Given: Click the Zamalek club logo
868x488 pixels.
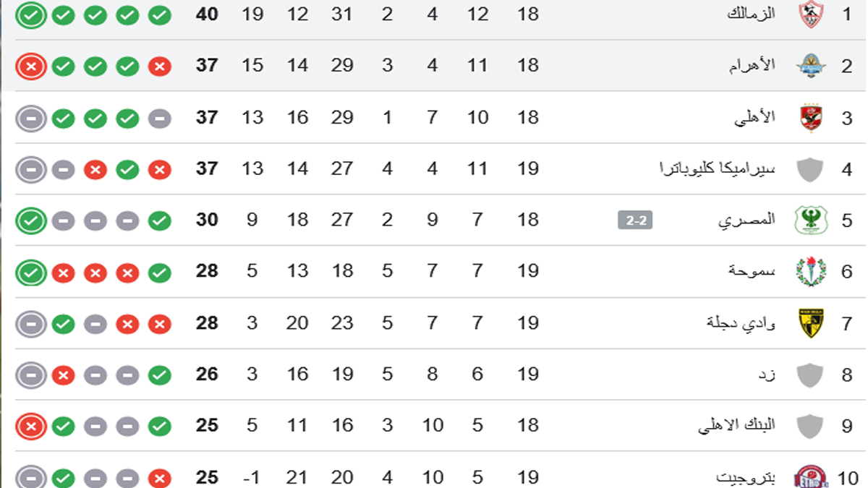Looking at the screenshot, I should pyautogui.click(x=810, y=14).
